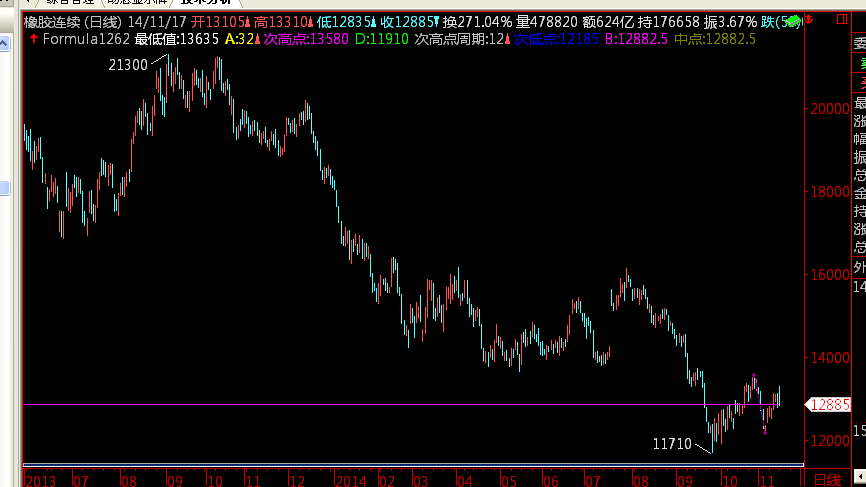Click the 2013 date axis label
The image size is (866, 487).
(41, 481)
